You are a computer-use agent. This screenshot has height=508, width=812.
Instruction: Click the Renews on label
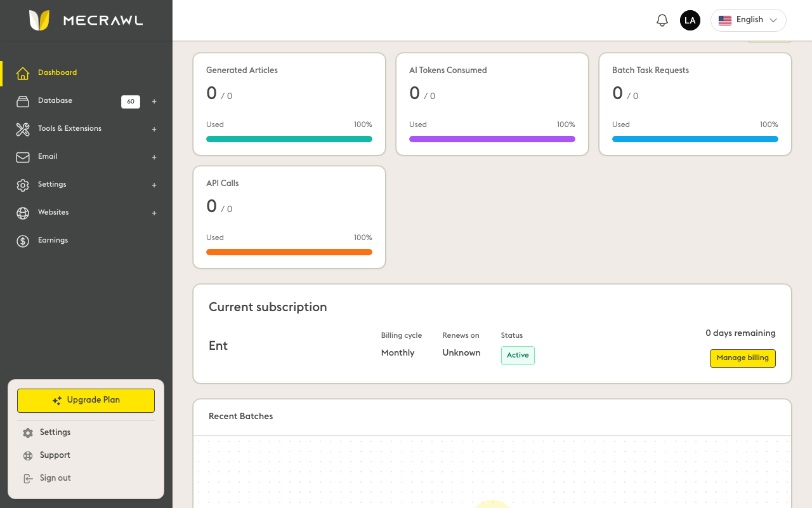pyautogui.click(x=461, y=335)
